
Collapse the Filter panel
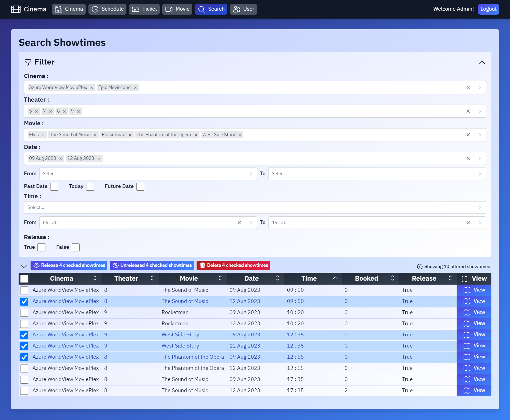click(482, 62)
